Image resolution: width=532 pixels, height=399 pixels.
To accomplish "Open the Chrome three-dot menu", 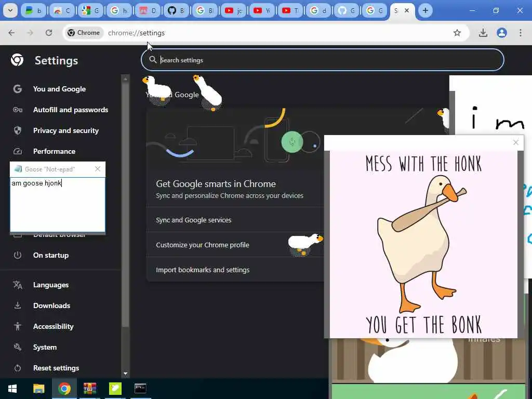I will pyautogui.click(x=521, y=33).
